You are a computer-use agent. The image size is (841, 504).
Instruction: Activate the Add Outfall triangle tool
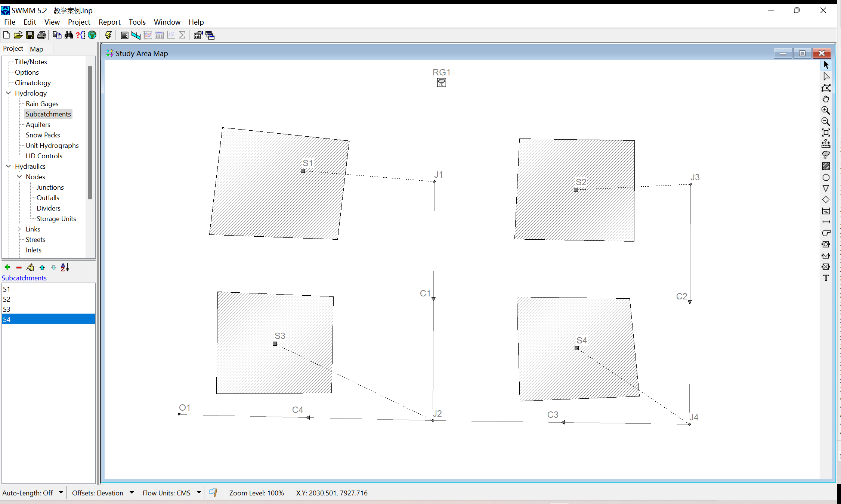[x=826, y=189]
